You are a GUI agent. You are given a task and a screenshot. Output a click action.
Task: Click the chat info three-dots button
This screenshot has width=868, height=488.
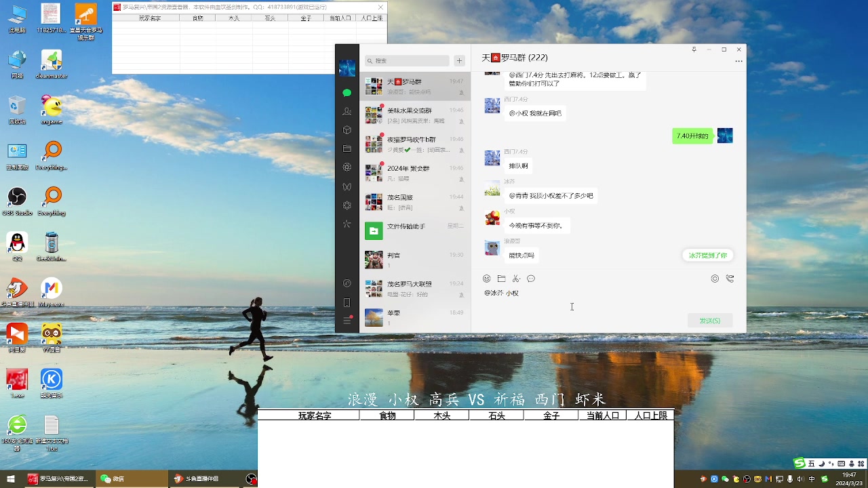pos(739,61)
